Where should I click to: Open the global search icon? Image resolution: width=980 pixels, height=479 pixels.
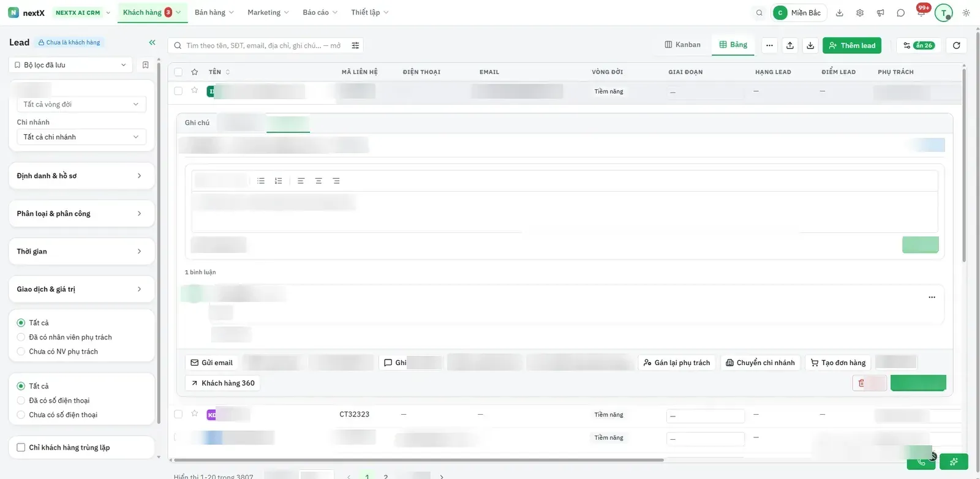[759, 13]
